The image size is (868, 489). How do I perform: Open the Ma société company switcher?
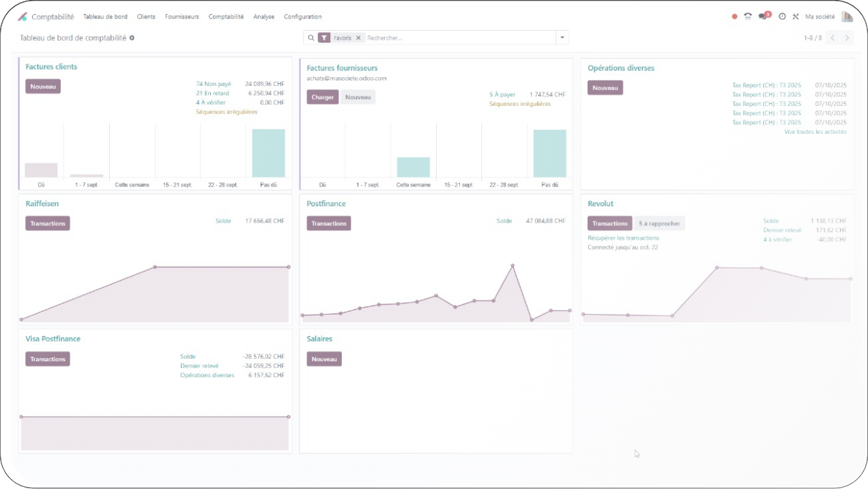click(820, 16)
